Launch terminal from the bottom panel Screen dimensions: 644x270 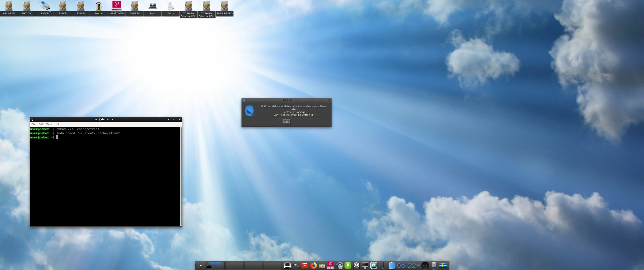tap(288, 265)
